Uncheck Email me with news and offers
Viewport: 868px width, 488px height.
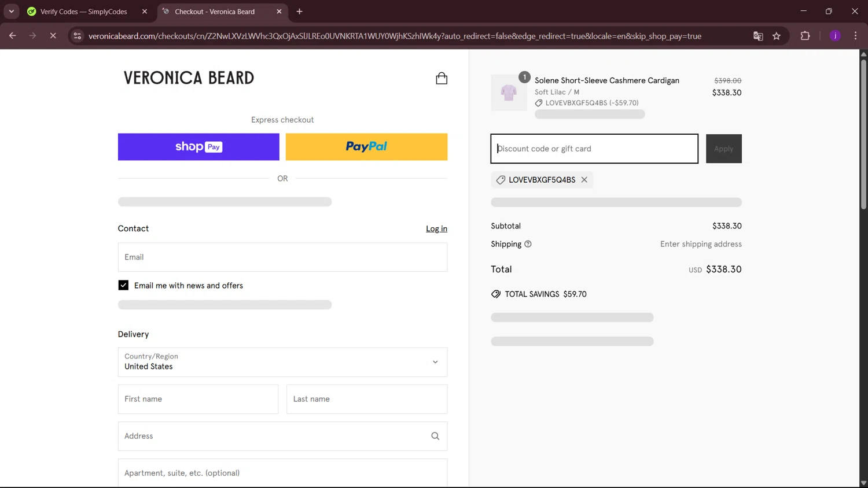click(x=123, y=285)
